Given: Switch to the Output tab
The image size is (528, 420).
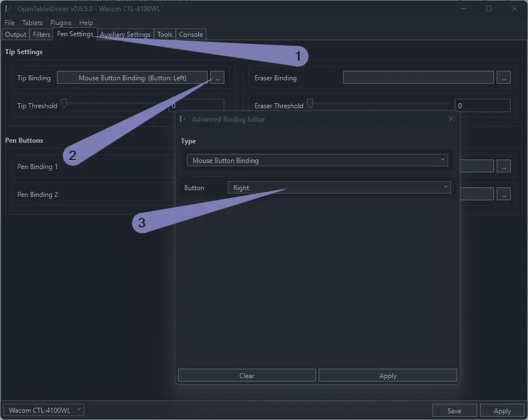Looking at the screenshot, I should (x=16, y=35).
